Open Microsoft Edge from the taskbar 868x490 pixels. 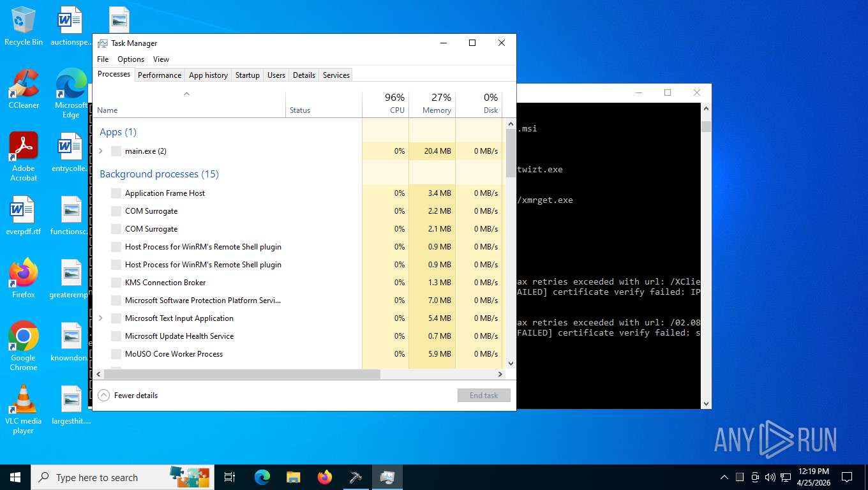[x=262, y=477]
